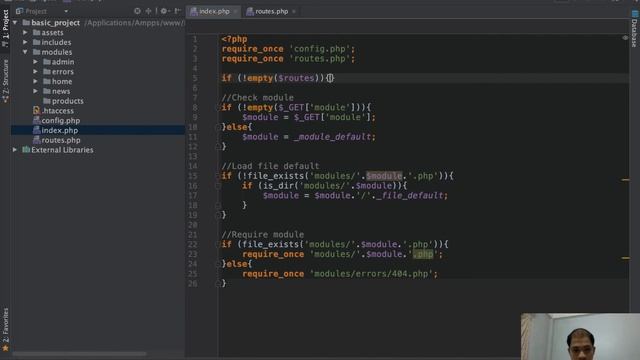Hide the Project panel using the hide icon
Viewport: 640px width, 360px height.
[178, 11]
